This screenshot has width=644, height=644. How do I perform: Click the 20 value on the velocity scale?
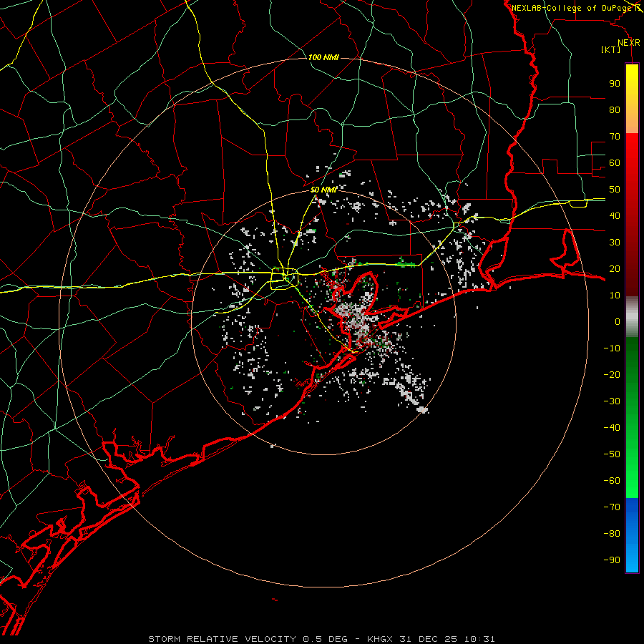[x=615, y=269]
